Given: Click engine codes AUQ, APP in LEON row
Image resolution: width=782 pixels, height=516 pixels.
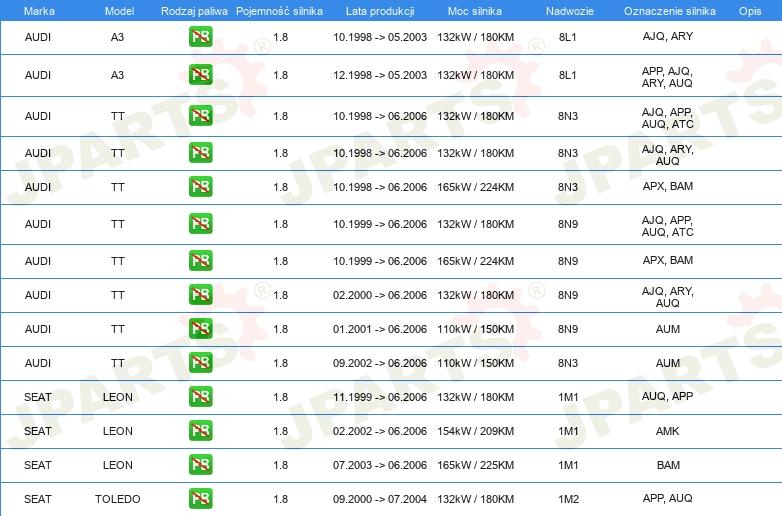Looking at the screenshot, I should 667,396.
